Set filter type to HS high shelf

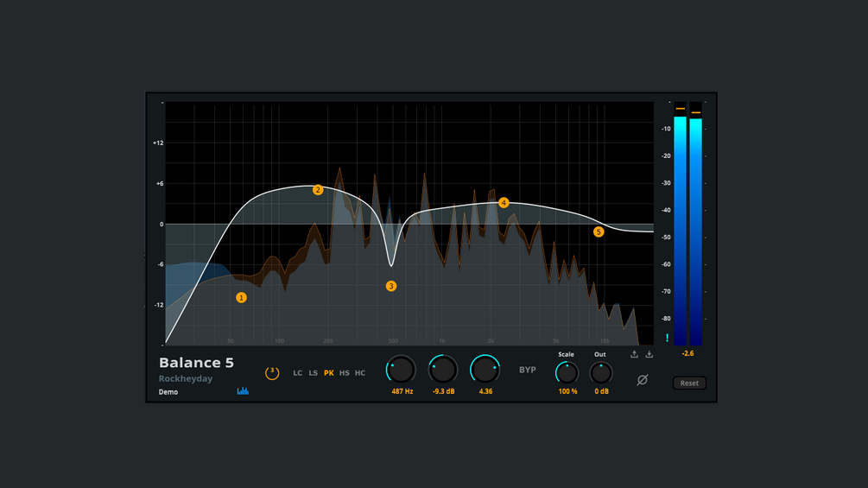[x=345, y=373]
